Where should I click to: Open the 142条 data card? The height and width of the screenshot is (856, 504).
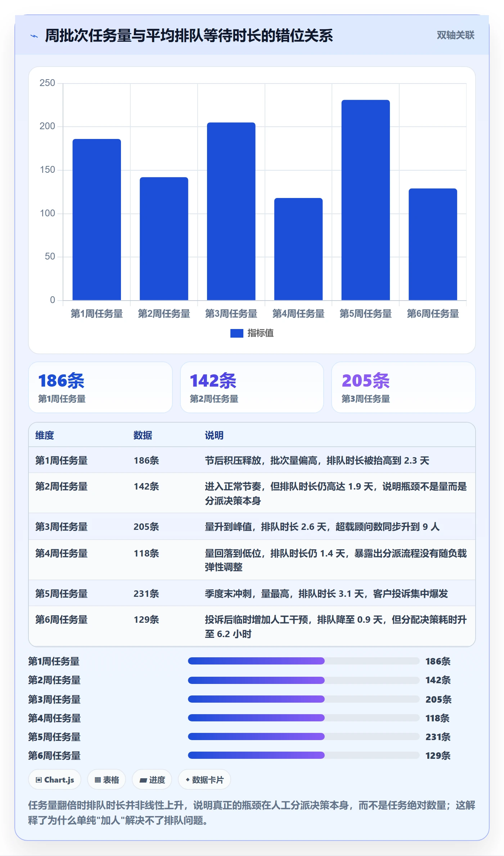252,387
